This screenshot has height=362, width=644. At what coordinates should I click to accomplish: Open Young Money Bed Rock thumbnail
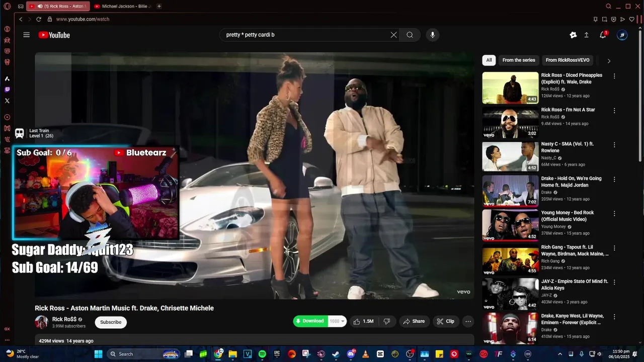510,225
